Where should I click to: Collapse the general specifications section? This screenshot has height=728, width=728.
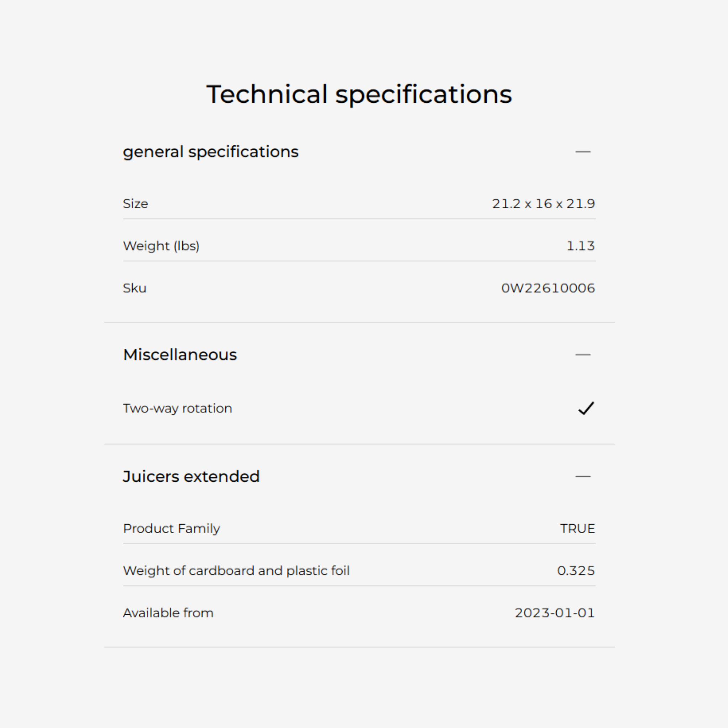(x=583, y=152)
